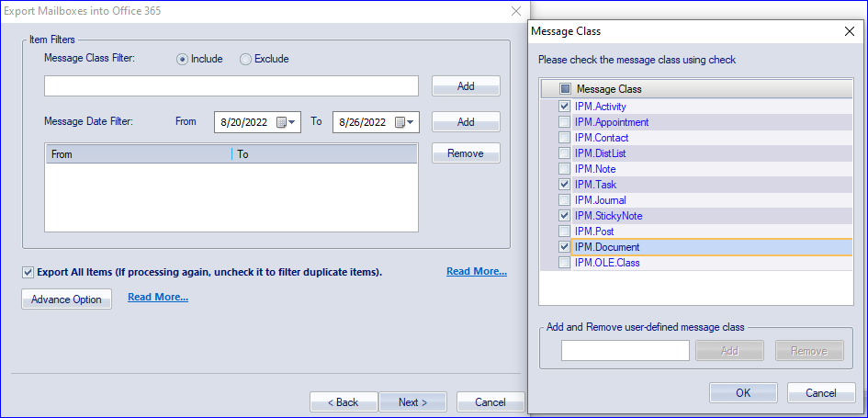Open the To date calendar dropdown
The height and width of the screenshot is (418, 868).
click(x=405, y=122)
